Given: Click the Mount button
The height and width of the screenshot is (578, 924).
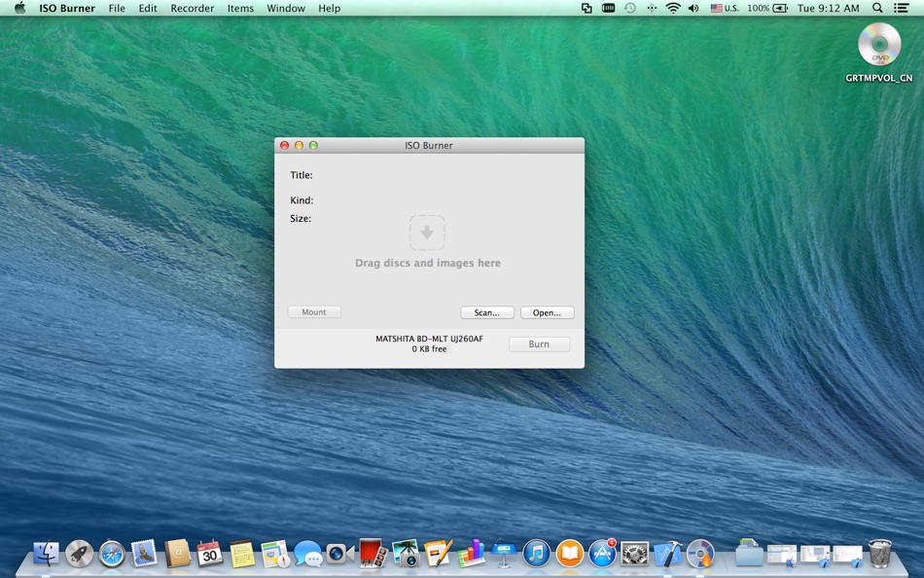Looking at the screenshot, I should (x=314, y=312).
